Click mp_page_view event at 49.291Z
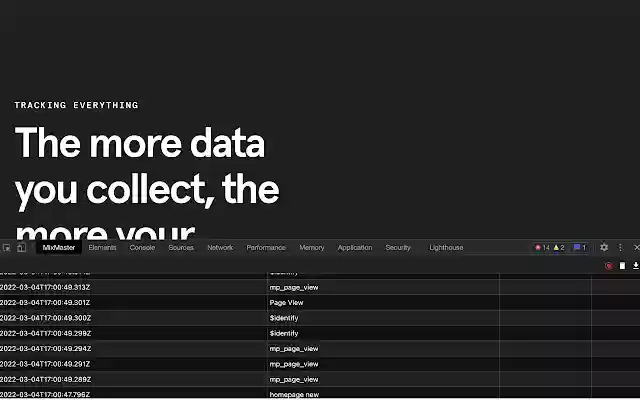Screen dimensions: 640x400 click(293, 364)
